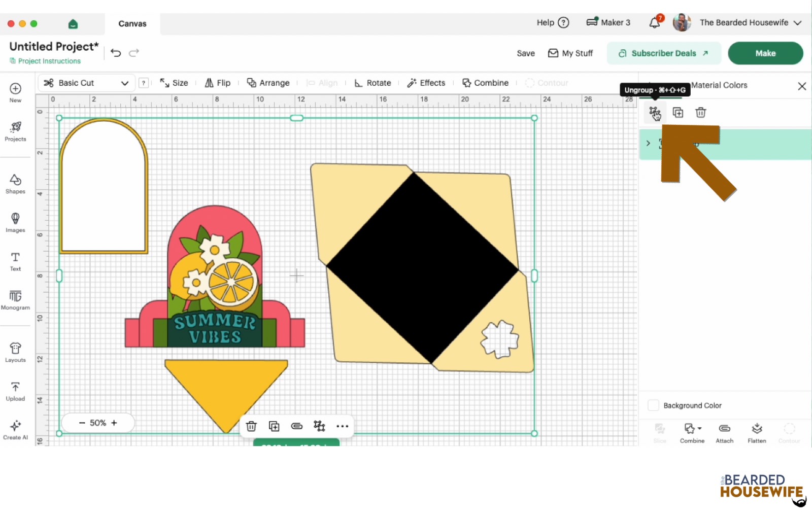Screen dimensions: 812x516
Task: Open the Arrange toolbar menu
Action: pyautogui.click(x=268, y=83)
